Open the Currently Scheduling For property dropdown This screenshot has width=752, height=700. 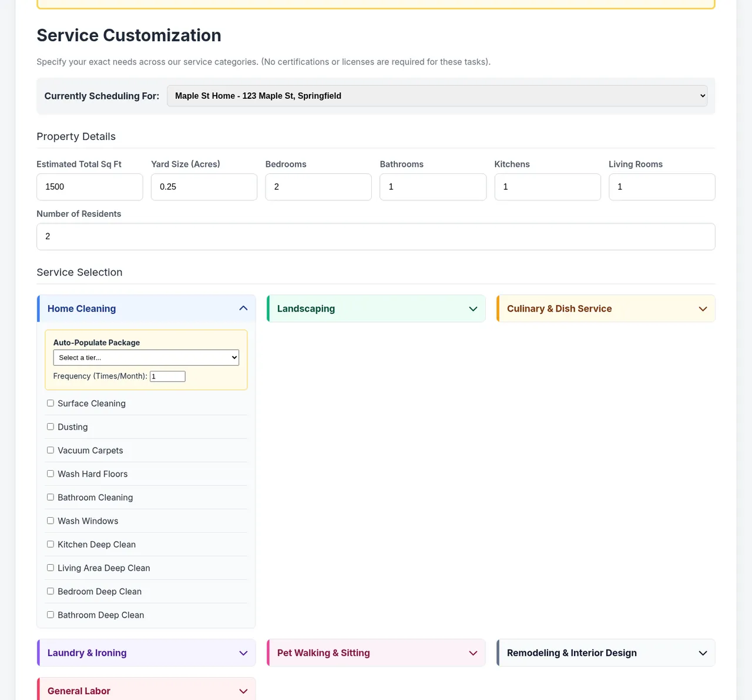click(437, 96)
